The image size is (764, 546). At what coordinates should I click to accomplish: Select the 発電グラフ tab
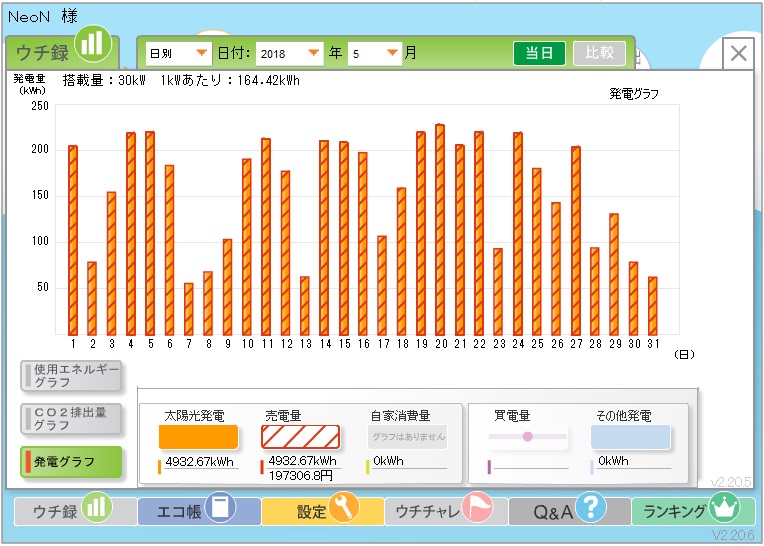tap(71, 462)
